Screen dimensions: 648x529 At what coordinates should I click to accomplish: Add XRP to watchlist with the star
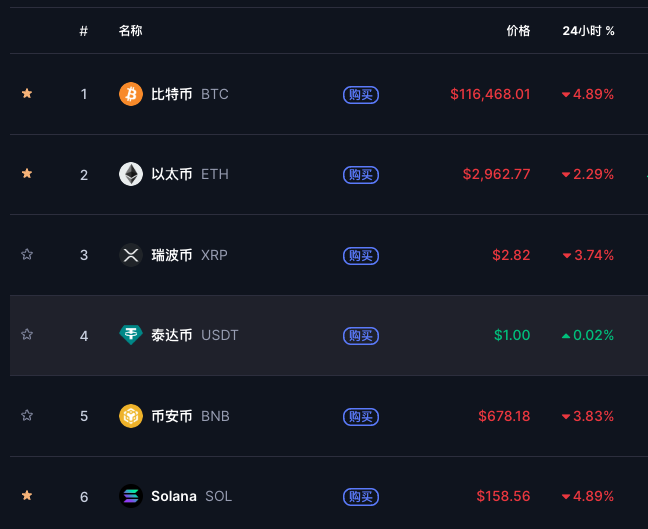pyautogui.click(x=27, y=254)
